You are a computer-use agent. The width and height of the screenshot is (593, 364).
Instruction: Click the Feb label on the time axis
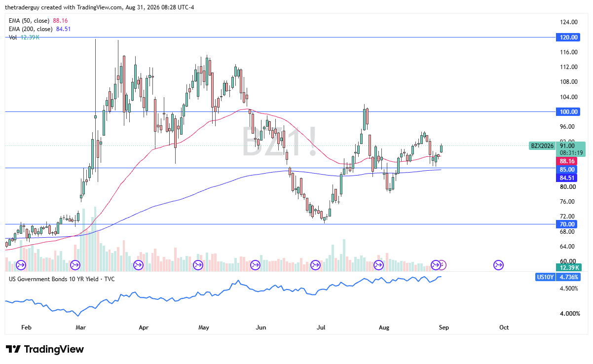click(27, 327)
